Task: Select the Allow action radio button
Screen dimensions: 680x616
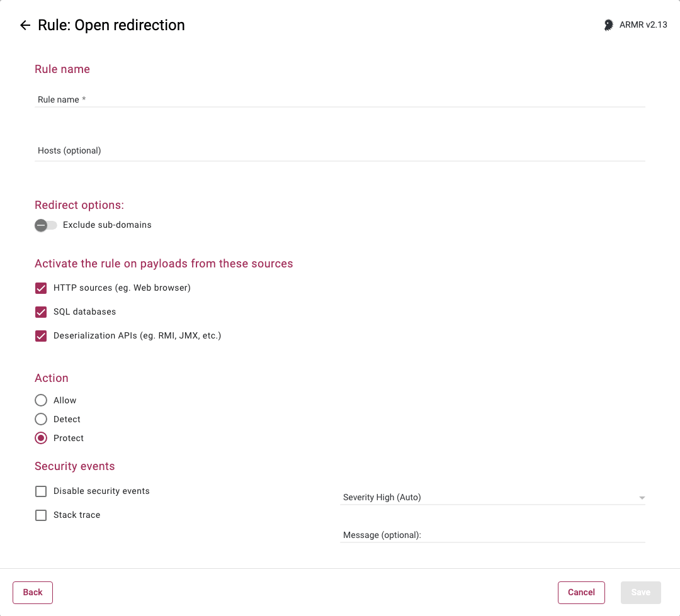Action: 41,400
